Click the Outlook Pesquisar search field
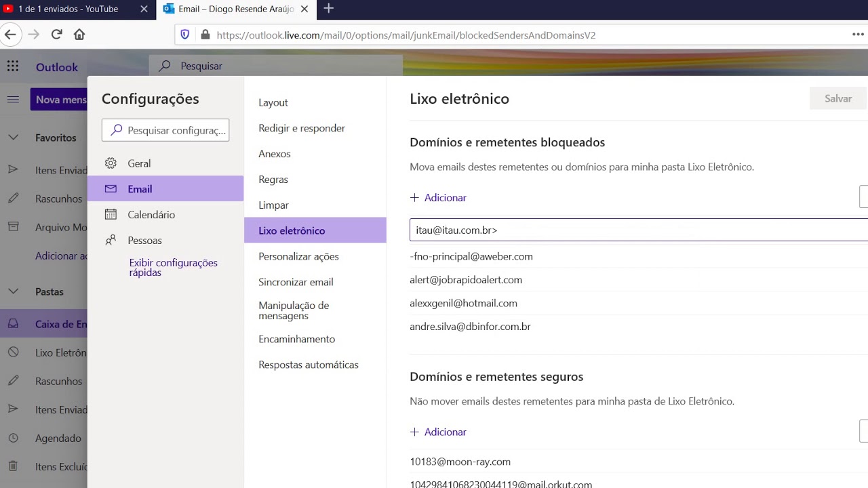Viewport: 868px width, 488px height. [275, 66]
